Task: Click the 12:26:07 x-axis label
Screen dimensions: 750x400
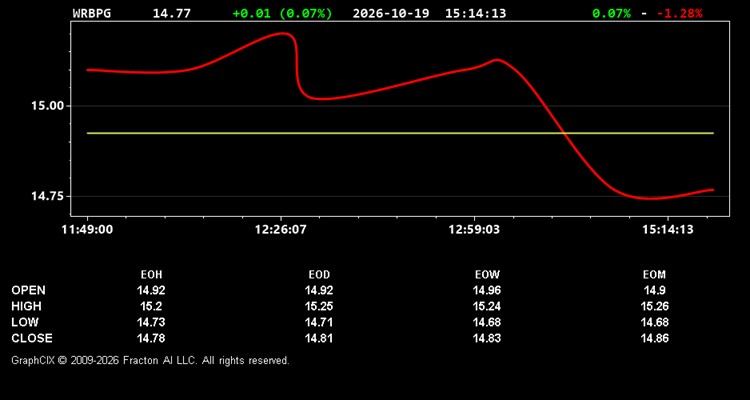Action: (280, 230)
